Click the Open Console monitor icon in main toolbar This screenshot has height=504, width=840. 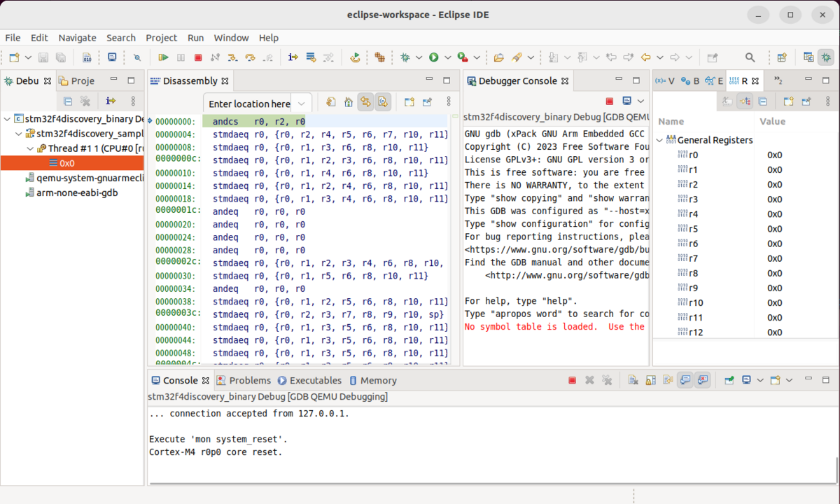point(112,57)
